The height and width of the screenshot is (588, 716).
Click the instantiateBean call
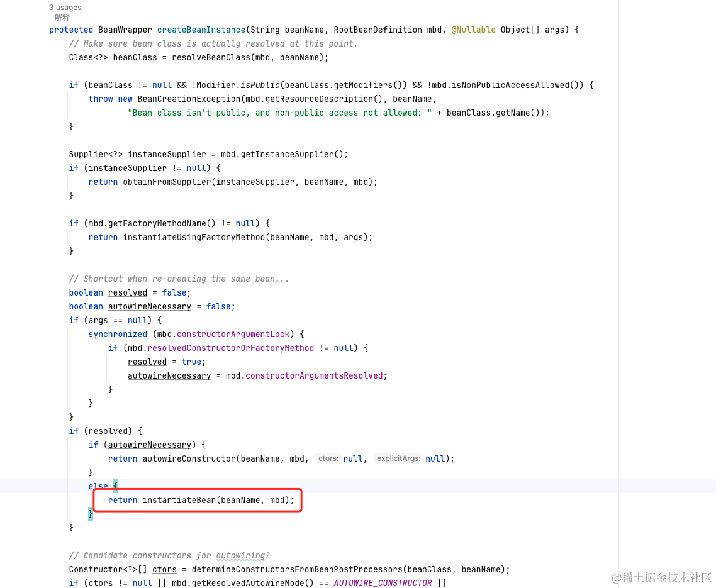coord(179,501)
